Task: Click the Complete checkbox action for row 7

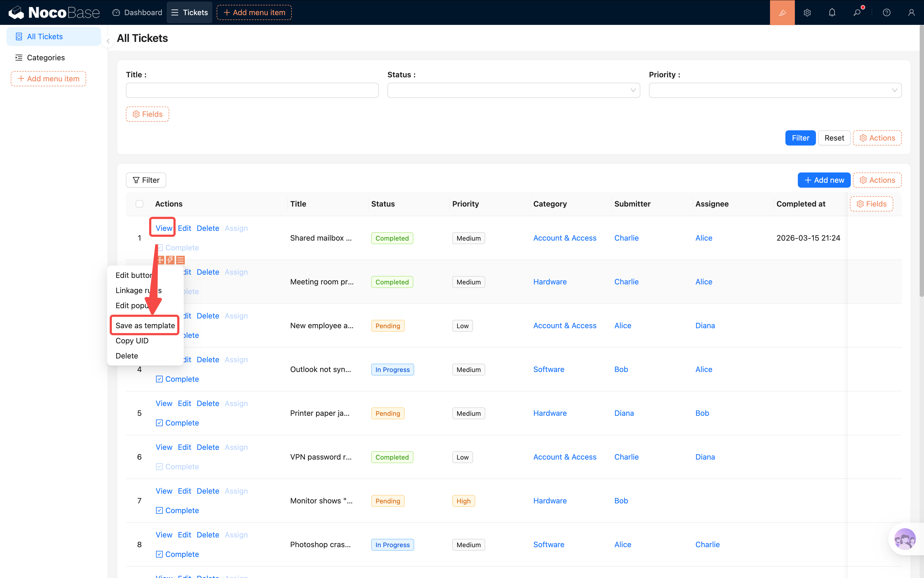Action: point(178,510)
